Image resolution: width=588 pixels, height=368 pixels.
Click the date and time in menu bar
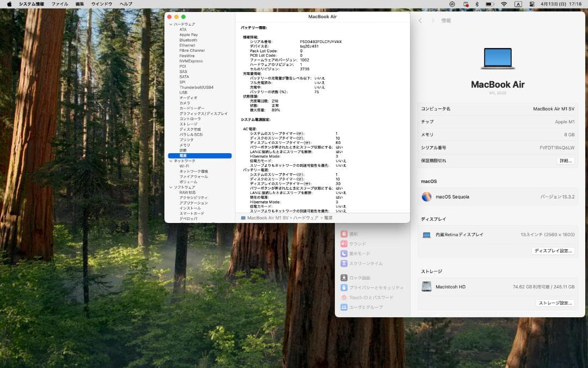[x=561, y=4]
